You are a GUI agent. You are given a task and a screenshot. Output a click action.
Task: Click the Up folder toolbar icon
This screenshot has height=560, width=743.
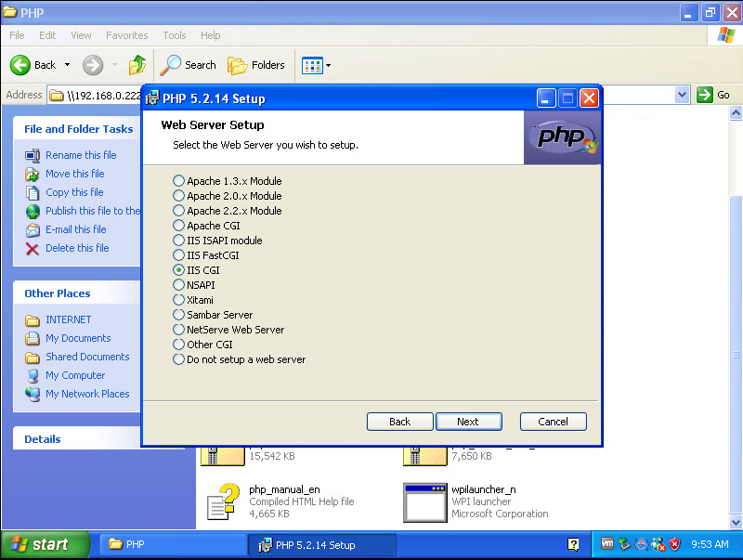(137, 65)
